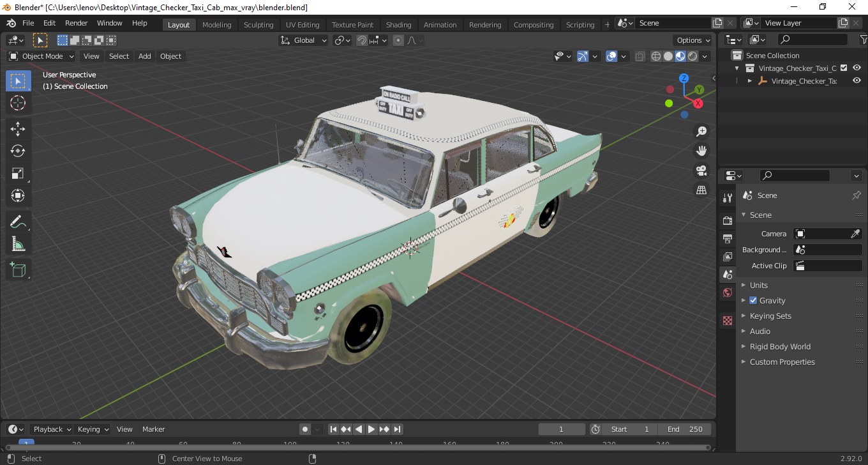Hide the Vintage_Checker_Ta object with eye icon
868x465 pixels.
point(857,80)
